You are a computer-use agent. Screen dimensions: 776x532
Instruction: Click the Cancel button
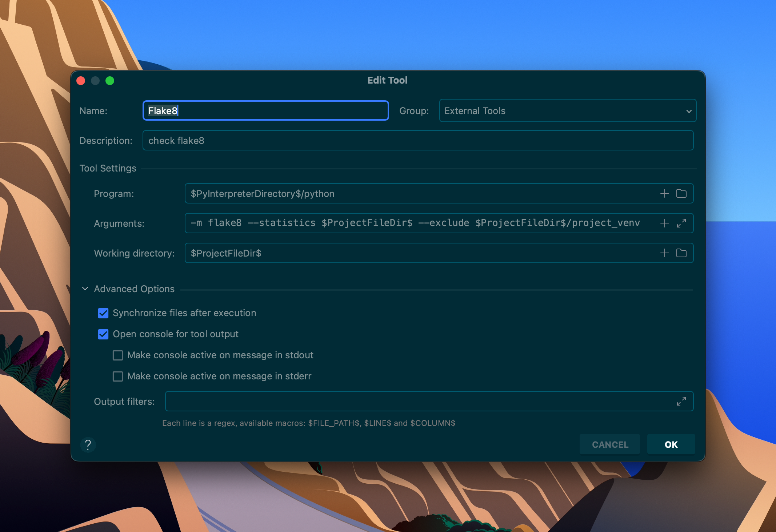point(610,444)
